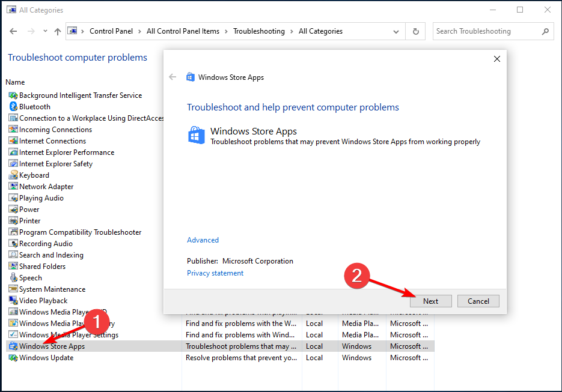The width and height of the screenshot is (562, 392).
Task: Close the troubleshooter dialog with X
Action: click(496, 59)
